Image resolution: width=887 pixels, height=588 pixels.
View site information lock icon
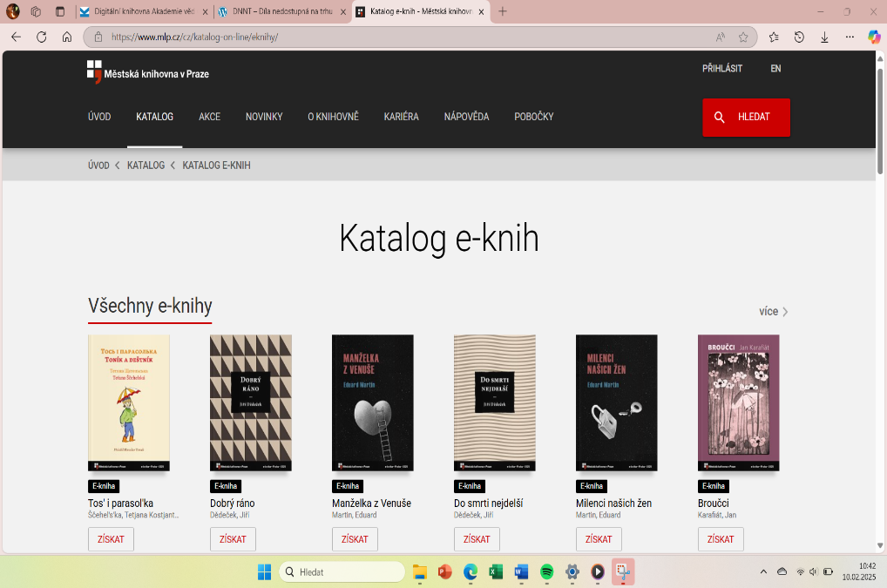(98, 37)
